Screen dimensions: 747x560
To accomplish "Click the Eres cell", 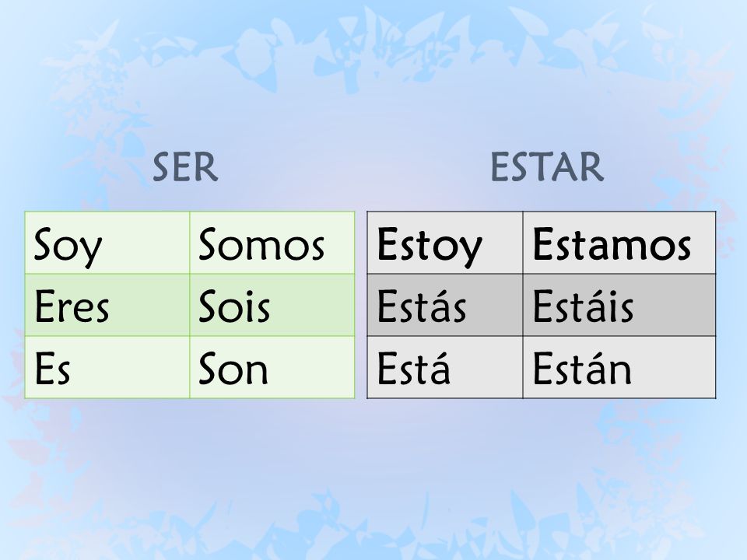I will coord(107,305).
